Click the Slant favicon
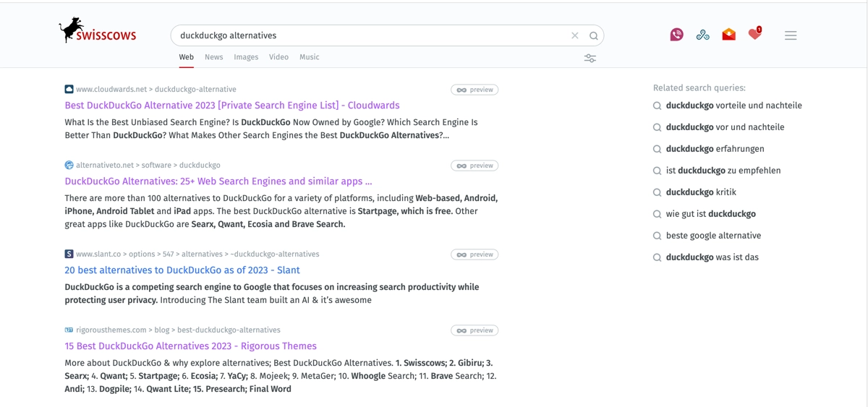 tap(69, 254)
